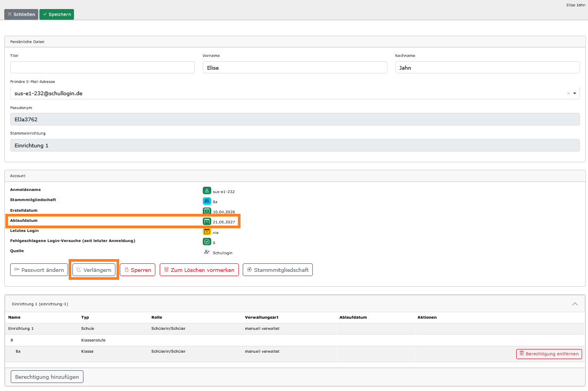Open the primary e-mail address dropdown arrow
Image resolution: width=588 pixels, height=391 pixels.
[575, 93]
